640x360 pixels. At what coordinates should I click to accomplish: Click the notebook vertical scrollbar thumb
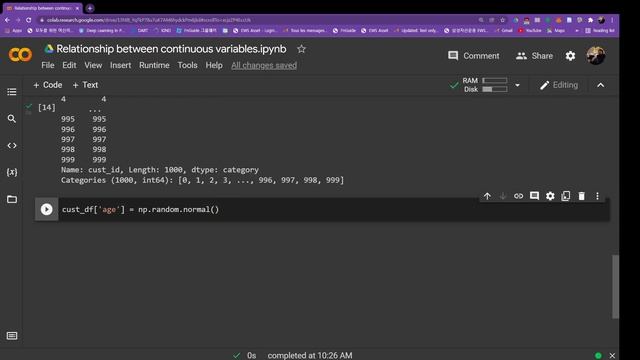coord(615,287)
